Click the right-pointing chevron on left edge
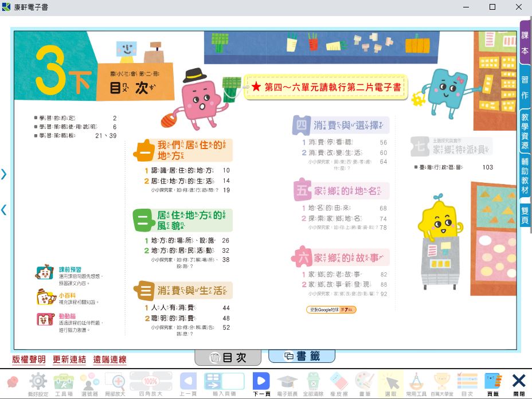The height and width of the screenshot is (399, 532). pyautogui.click(x=4, y=174)
